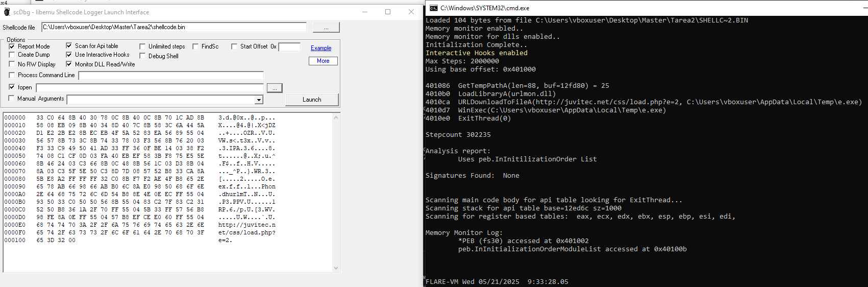Image resolution: width=868 pixels, height=287 pixels.
Task: Click the FLARE-VM prompt line in cmd
Action: coord(497,282)
